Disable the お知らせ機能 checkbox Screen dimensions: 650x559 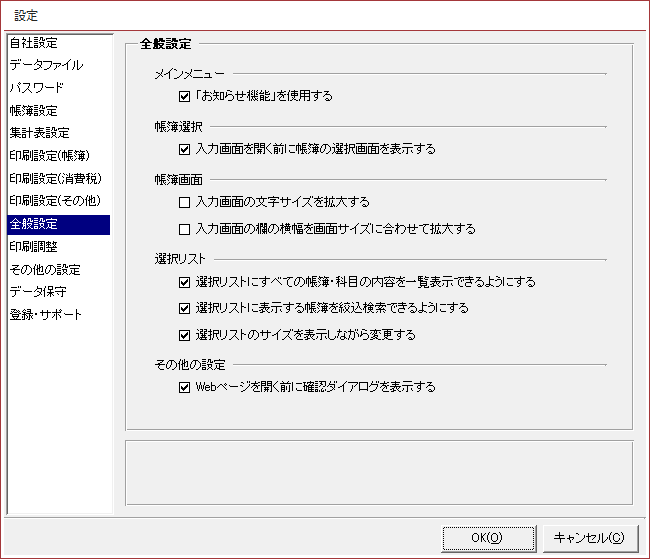point(184,97)
